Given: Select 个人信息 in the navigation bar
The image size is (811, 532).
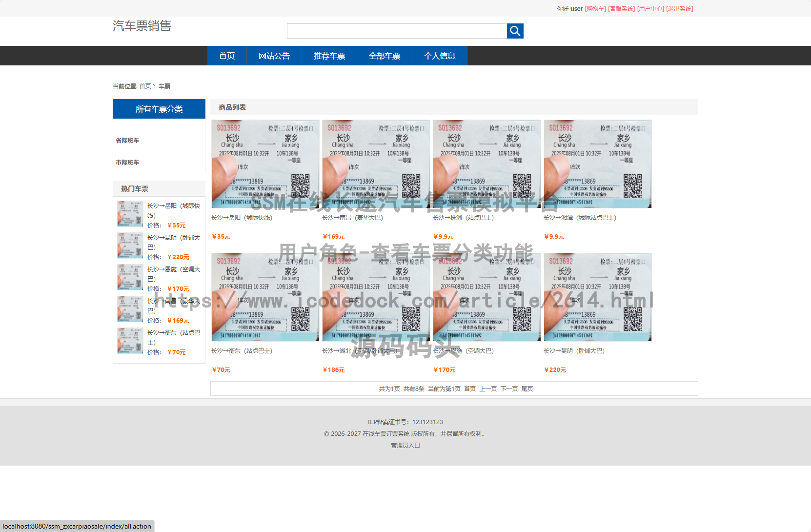Looking at the screenshot, I should (439, 56).
